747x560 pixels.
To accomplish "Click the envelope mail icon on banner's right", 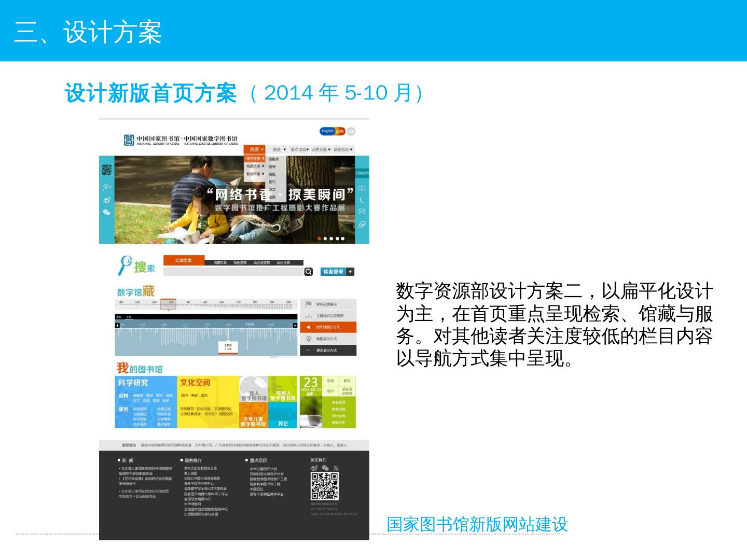I will click(x=362, y=212).
